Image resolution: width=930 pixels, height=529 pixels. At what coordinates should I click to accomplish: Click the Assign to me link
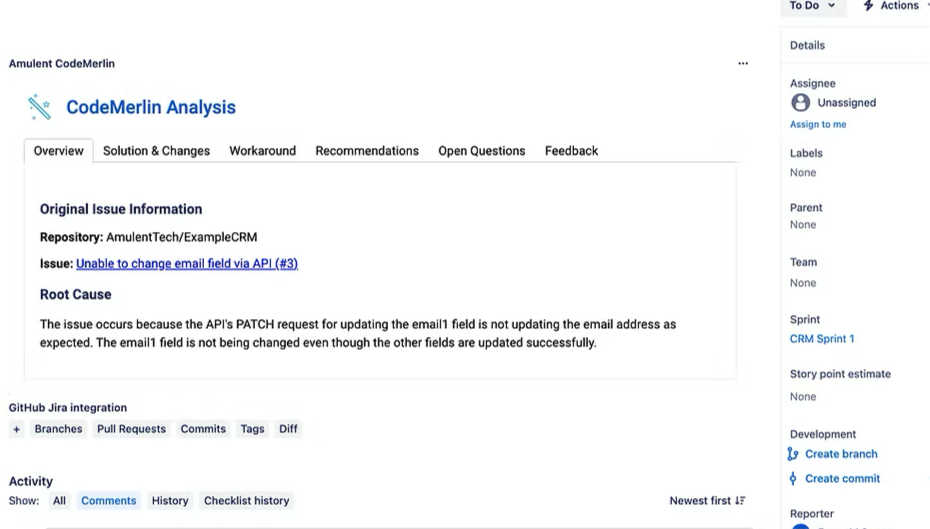818,124
